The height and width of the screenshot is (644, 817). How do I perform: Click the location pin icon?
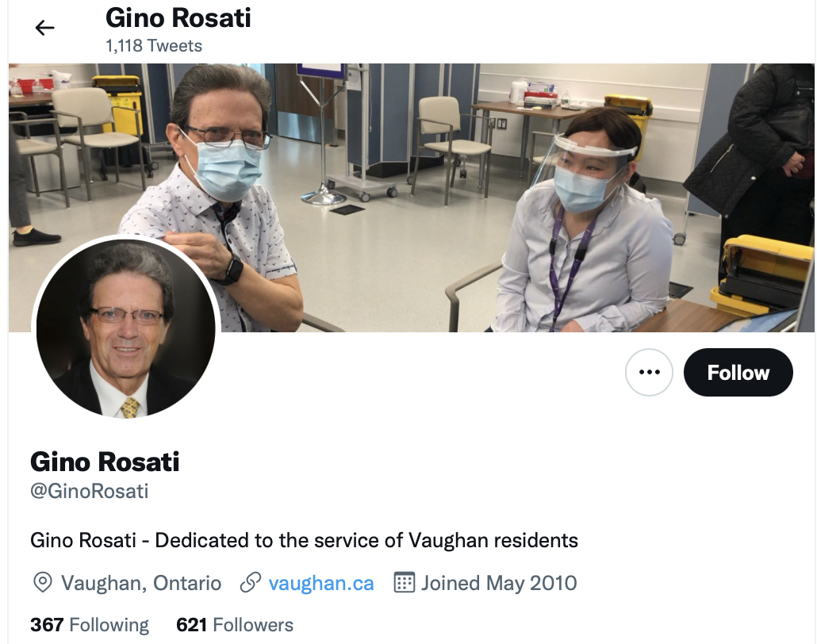[x=42, y=582]
